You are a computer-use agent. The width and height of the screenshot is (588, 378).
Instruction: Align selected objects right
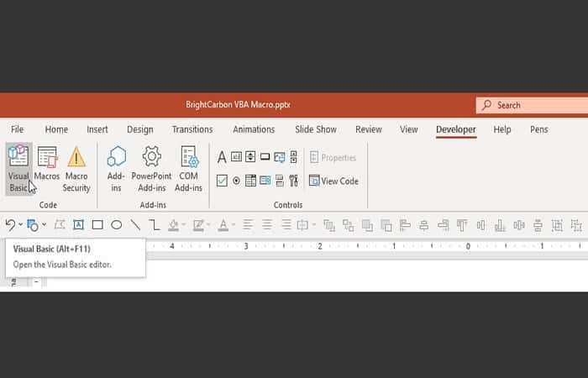tap(444, 225)
